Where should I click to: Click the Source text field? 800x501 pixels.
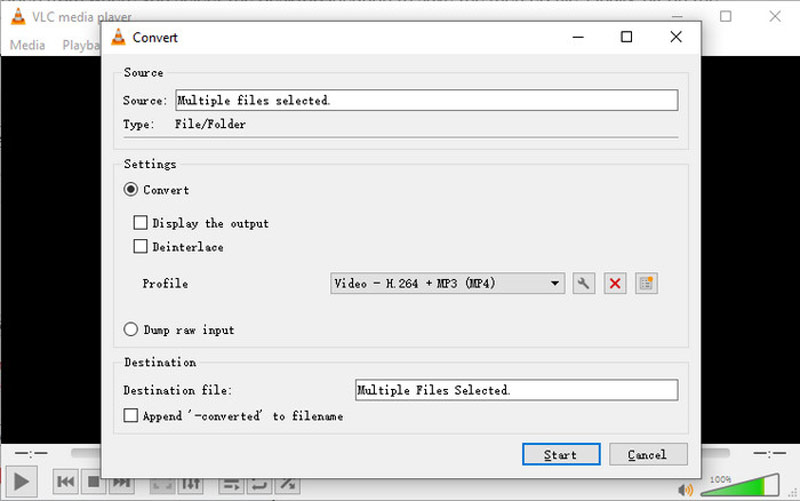(427, 100)
